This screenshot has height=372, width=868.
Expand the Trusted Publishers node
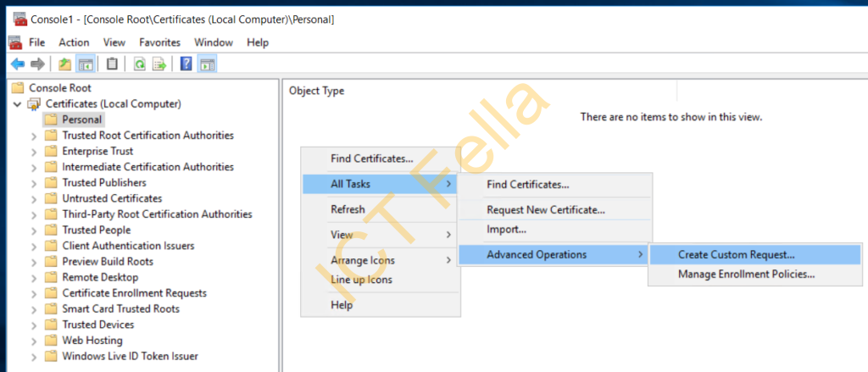(34, 183)
